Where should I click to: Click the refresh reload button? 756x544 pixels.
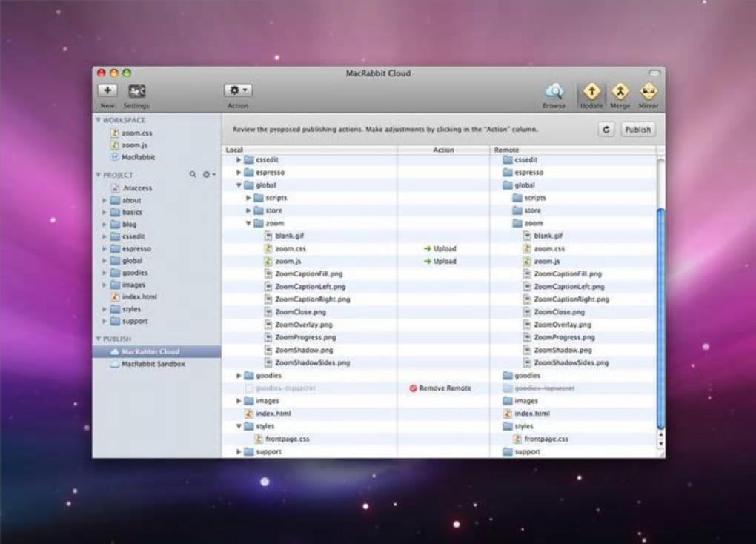(606, 129)
